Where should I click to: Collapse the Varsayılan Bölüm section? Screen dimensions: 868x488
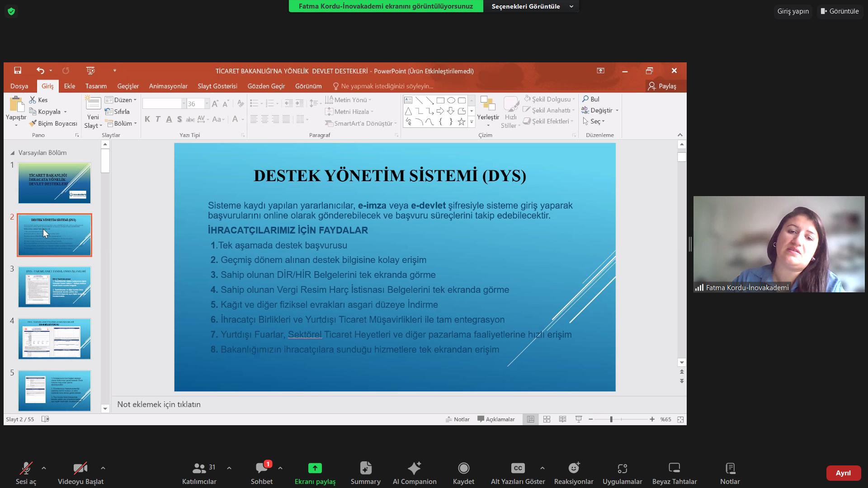13,153
